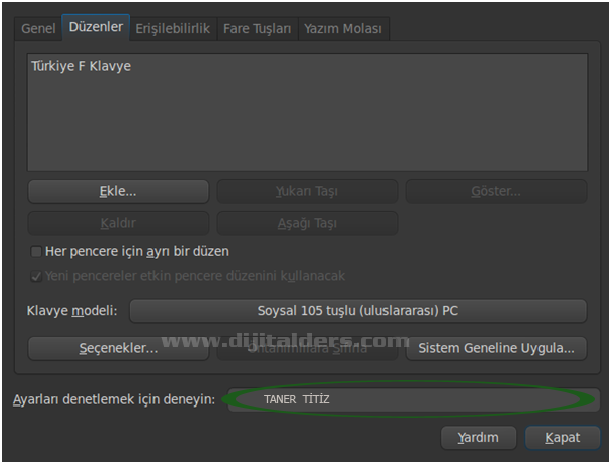The height and width of the screenshot is (463, 614).
Task: Select Türkiye F Klavye layout entry
Action: click(81, 66)
